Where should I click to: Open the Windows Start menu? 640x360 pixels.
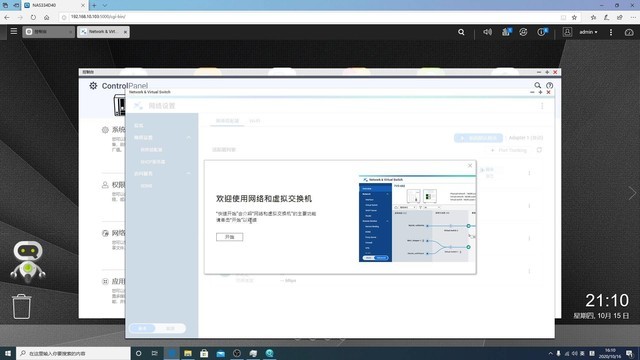click(8, 353)
